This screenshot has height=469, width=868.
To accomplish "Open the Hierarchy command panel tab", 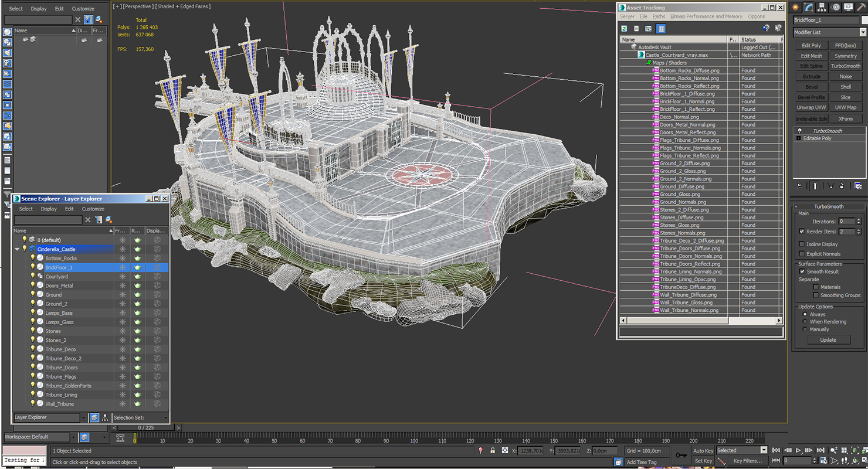I will point(822,7).
